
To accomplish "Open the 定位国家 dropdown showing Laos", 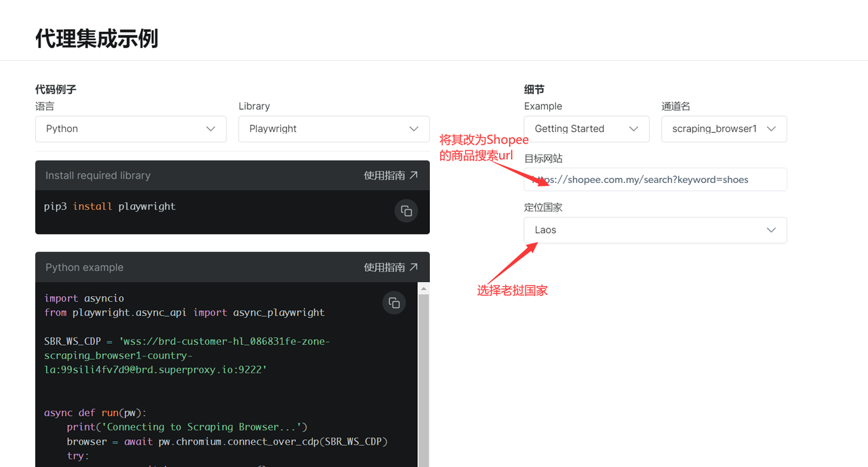I will [x=655, y=230].
